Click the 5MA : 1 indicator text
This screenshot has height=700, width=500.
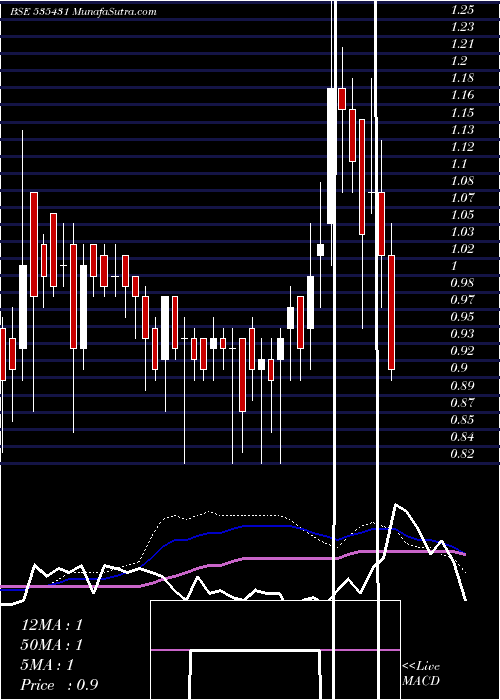[x=47, y=665]
